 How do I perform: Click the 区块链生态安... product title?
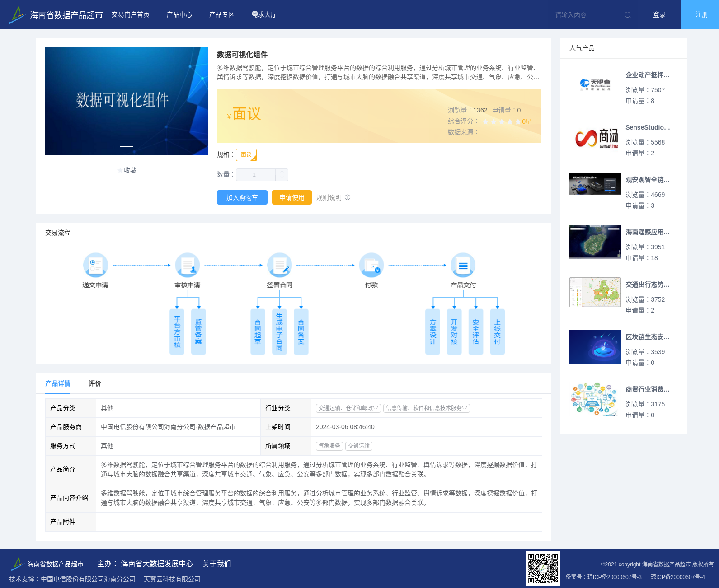648,337
